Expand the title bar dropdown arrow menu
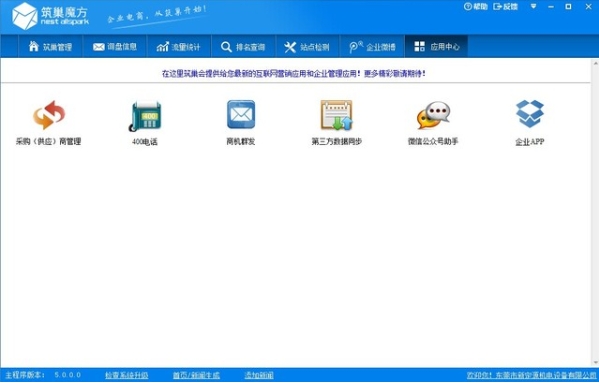Screen dimensions: 599x383 click(533, 6)
